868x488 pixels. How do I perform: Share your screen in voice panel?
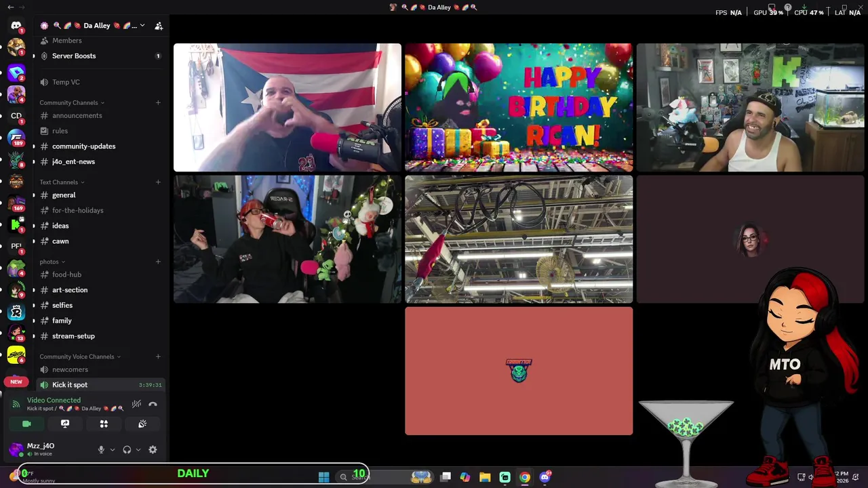[x=65, y=424]
